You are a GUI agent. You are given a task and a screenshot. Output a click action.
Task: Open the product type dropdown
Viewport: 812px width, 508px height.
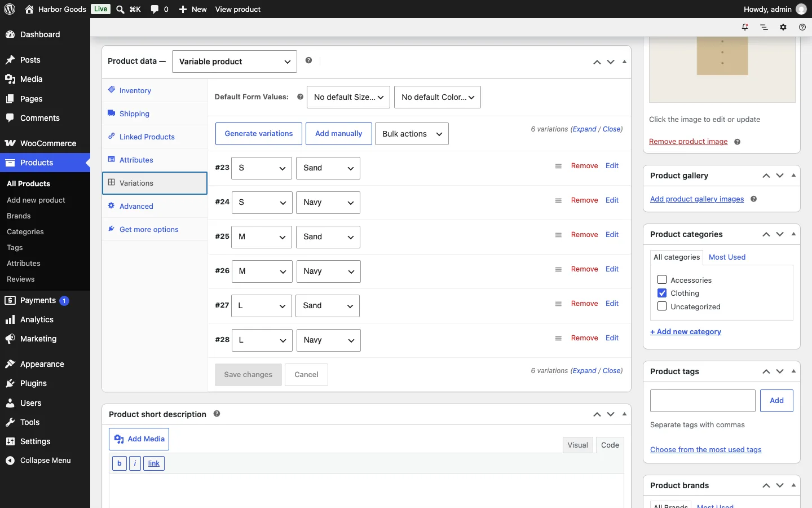(x=235, y=62)
